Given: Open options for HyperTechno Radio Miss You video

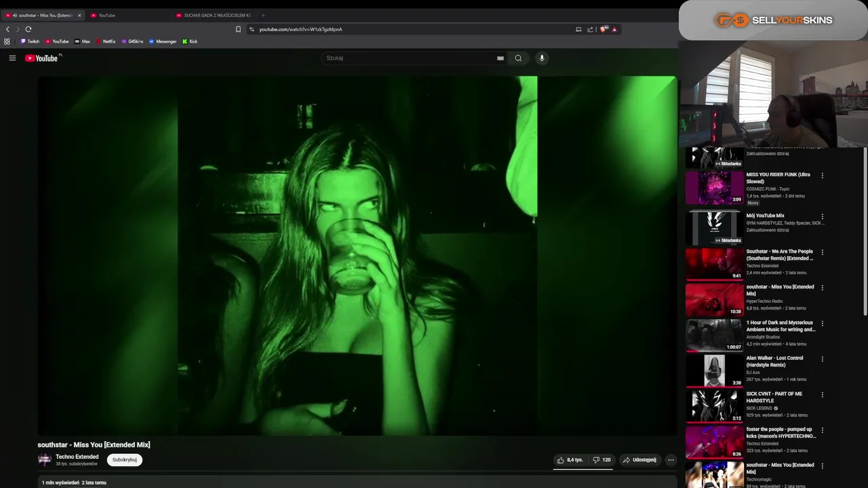Looking at the screenshot, I should pos(823,287).
